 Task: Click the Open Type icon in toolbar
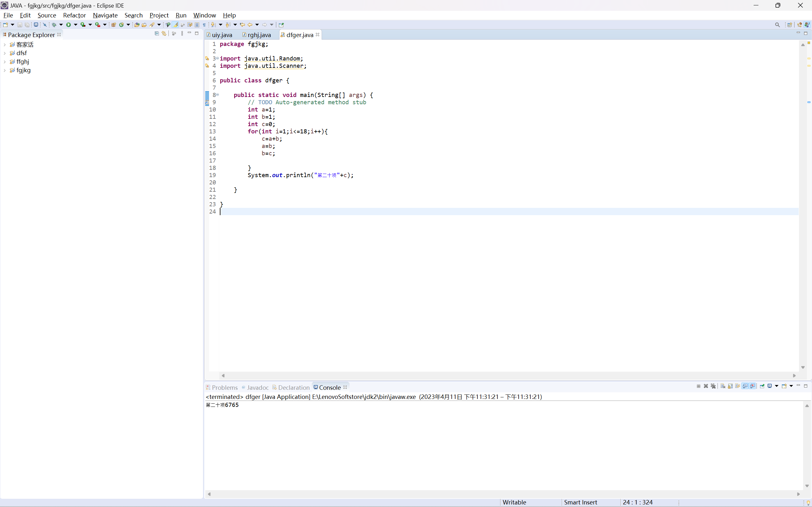(x=137, y=24)
